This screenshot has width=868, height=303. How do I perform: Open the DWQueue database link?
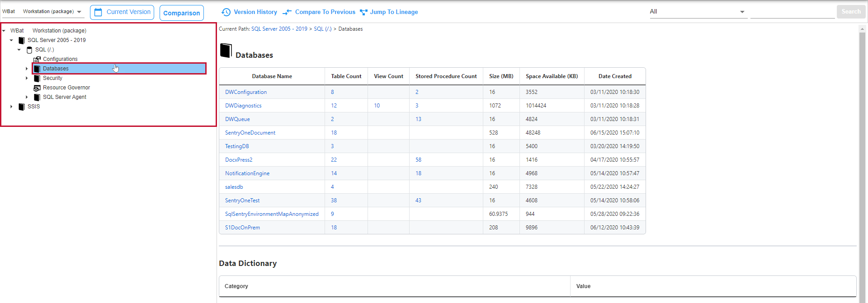237,119
